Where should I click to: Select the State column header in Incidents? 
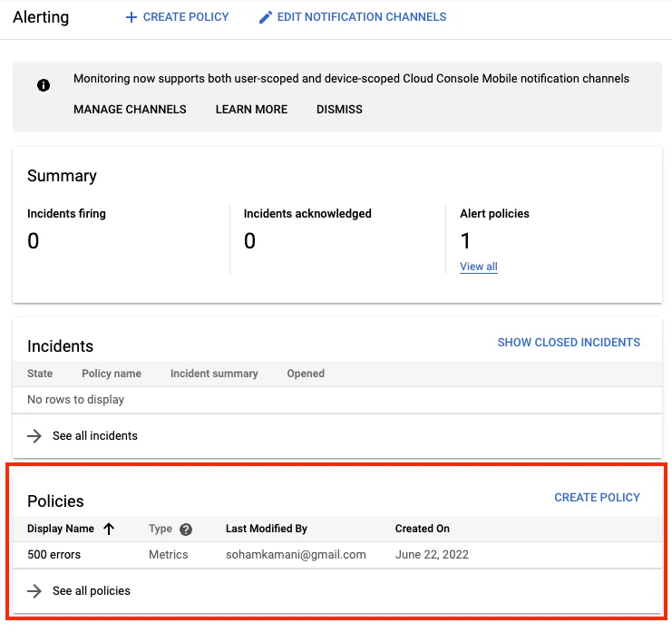coord(40,374)
